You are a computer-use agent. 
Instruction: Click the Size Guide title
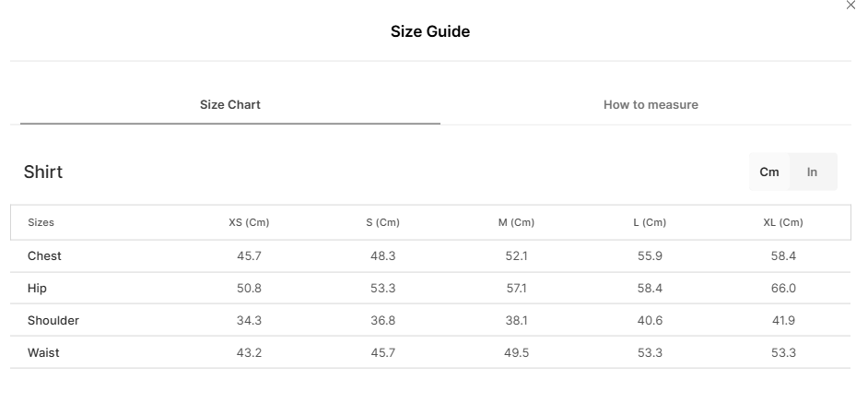(430, 31)
